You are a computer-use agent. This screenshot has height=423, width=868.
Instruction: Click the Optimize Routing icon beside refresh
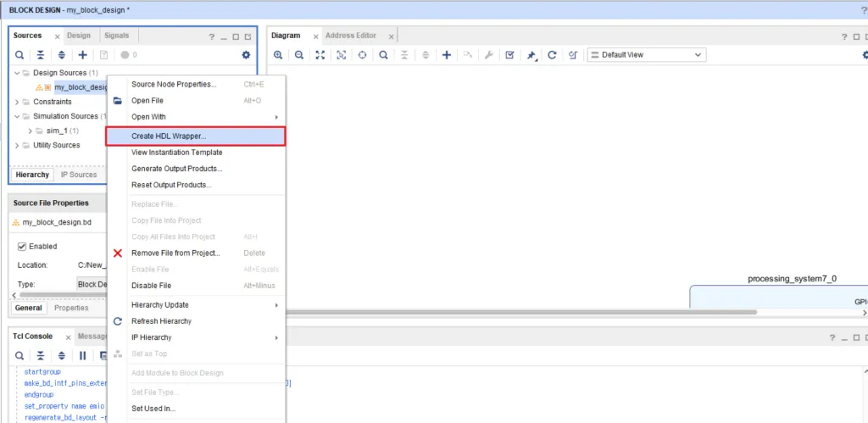click(573, 55)
